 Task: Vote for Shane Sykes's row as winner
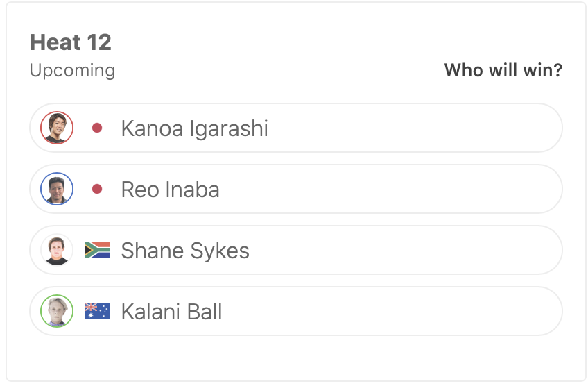point(416,250)
